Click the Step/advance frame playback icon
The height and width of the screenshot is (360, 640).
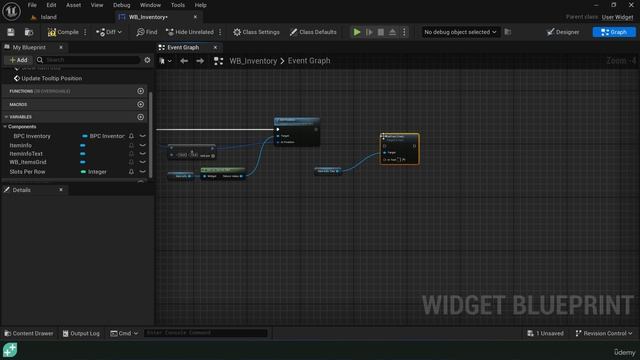pos(369,32)
